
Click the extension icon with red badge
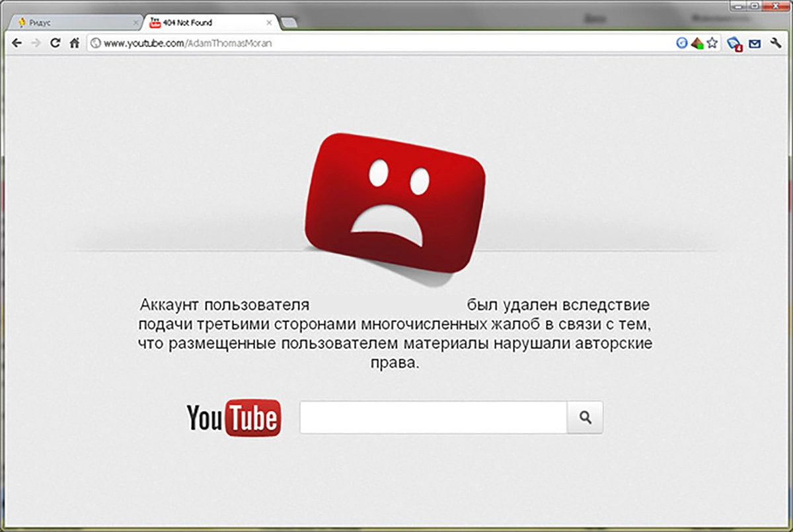click(x=734, y=44)
